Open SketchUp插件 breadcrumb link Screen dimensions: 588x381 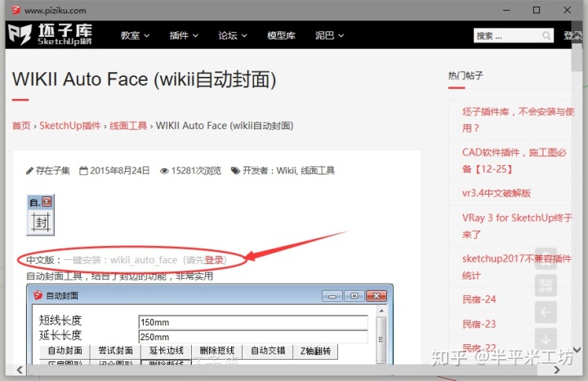(x=70, y=126)
